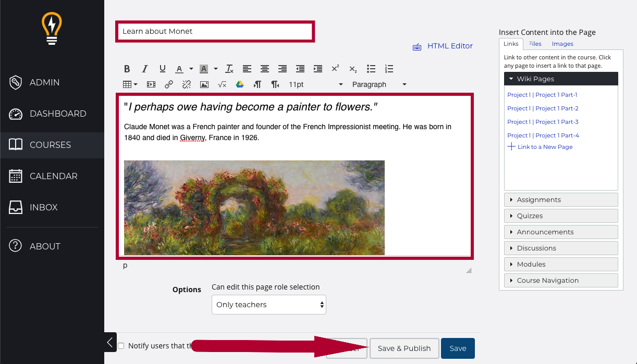Click the page title input field
The height and width of the screenshot is (364, 637).
[x=215, y=31]
